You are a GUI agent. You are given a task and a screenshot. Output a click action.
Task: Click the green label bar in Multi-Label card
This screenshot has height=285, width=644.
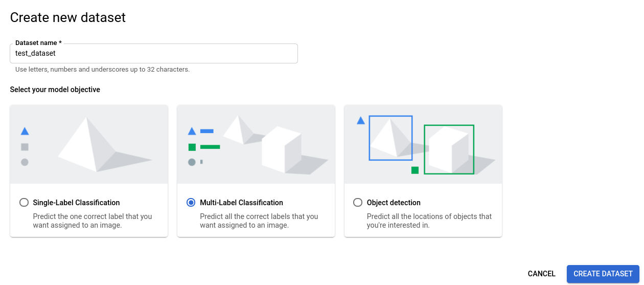[x=210, y=147]
